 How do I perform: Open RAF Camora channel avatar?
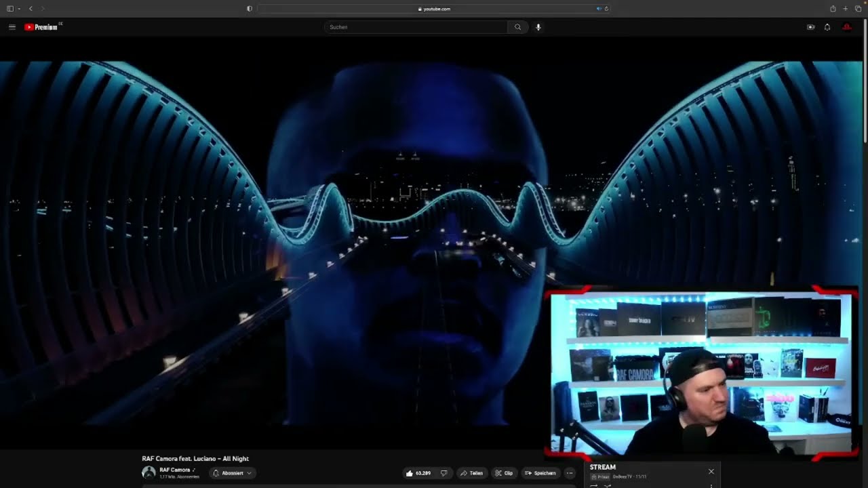[x=149, y=472]
